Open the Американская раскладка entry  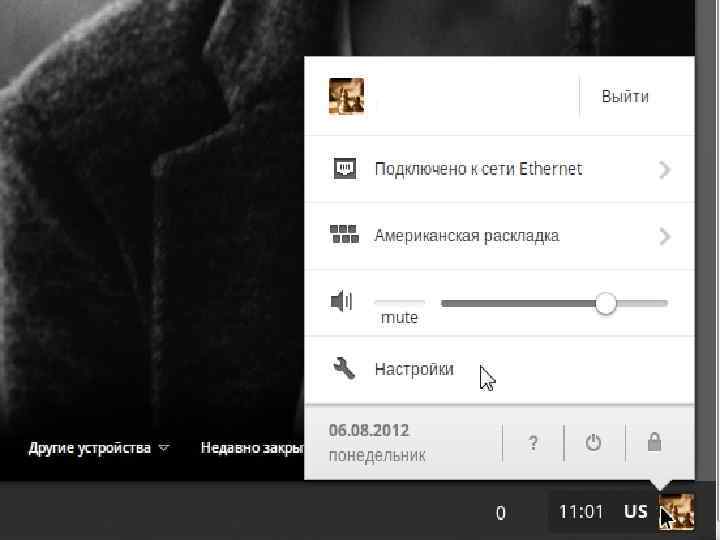500,236
